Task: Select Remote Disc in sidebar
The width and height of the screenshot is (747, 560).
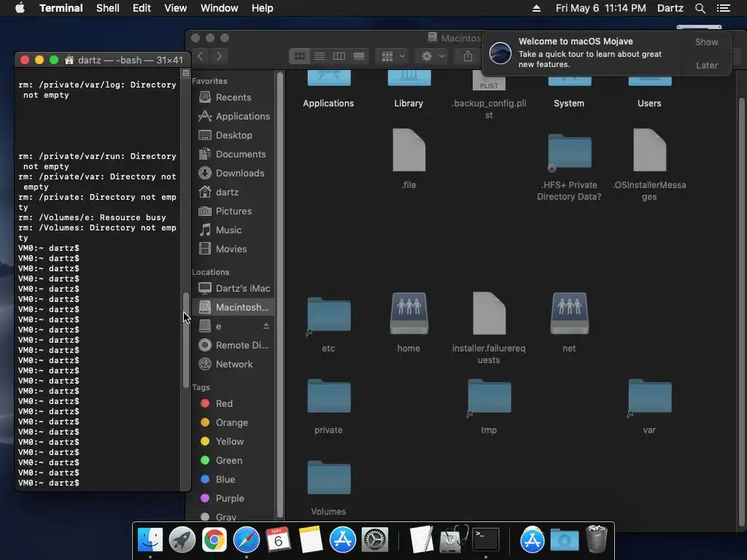Action: 233,345
